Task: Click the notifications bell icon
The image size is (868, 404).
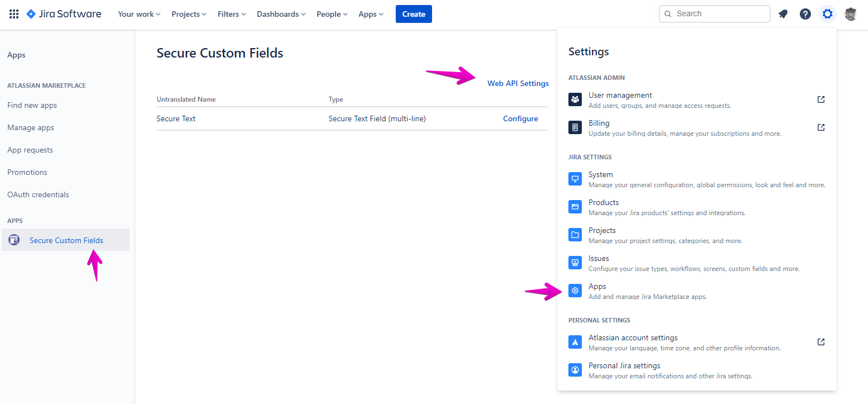Action: 783,14
